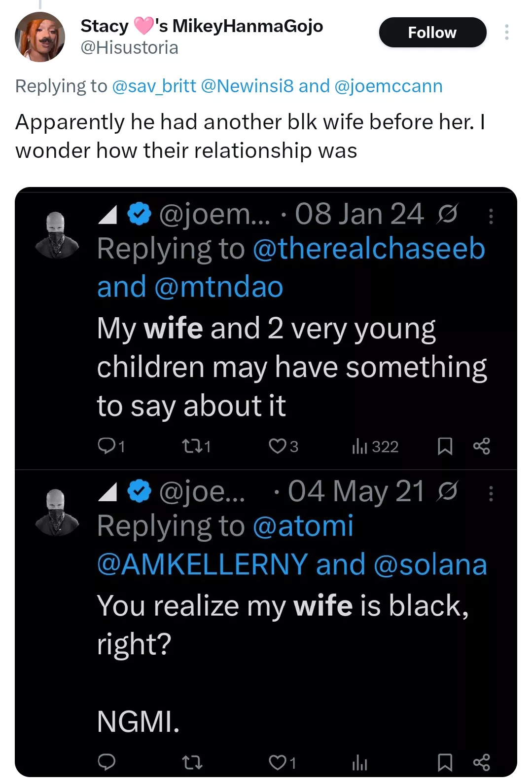Open Stacy's profile avatar
532x783 pixels.
click(x=40, y=37)
